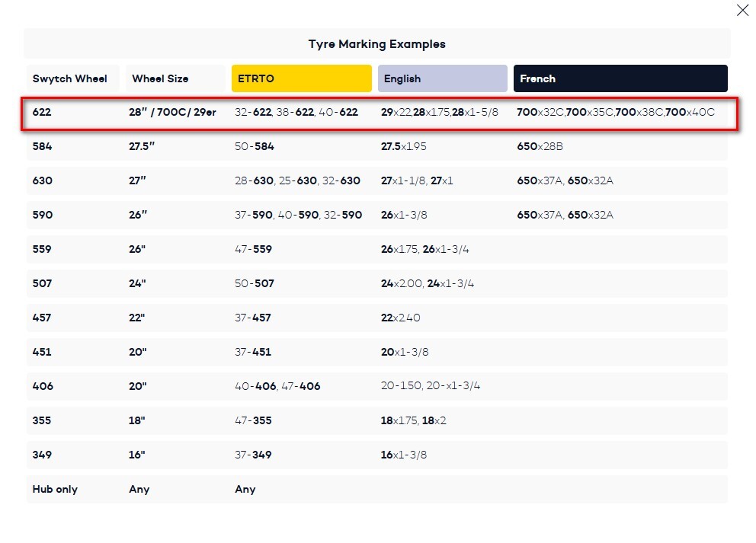Image resolution: width=756 pixels, height=543 pixels.
Task: Click the Wheel Size column header
Action: [x=160, y=78]
